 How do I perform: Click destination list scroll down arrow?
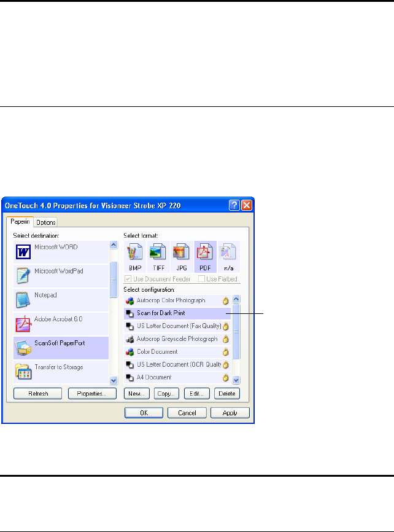point(114,380)
